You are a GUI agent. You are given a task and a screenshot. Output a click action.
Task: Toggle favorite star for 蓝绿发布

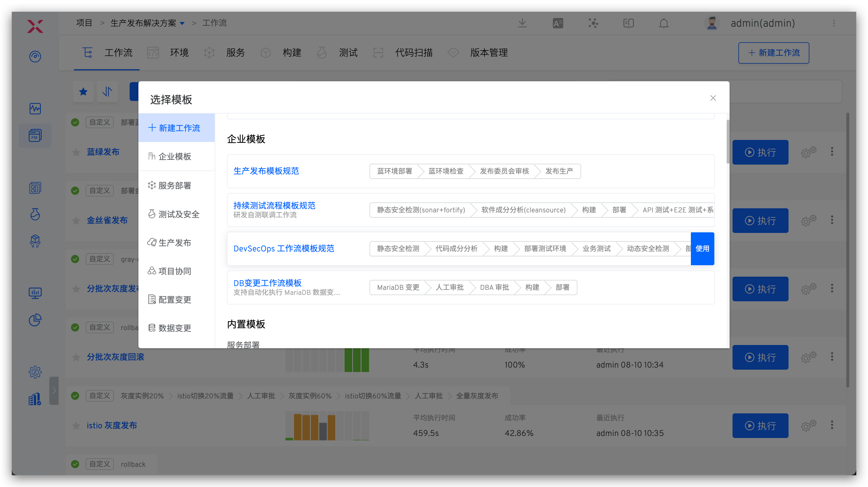(x=76, y=152)
